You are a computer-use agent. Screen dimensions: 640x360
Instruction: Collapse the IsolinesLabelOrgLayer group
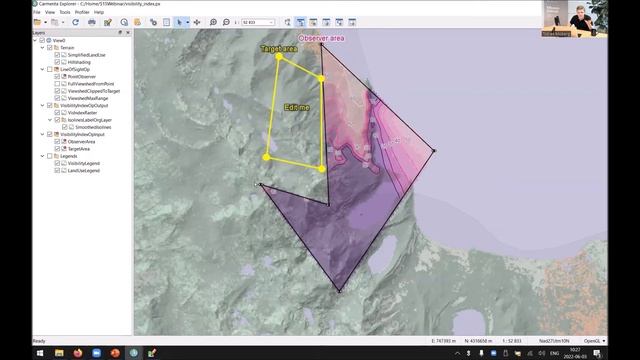click(50, 120)
